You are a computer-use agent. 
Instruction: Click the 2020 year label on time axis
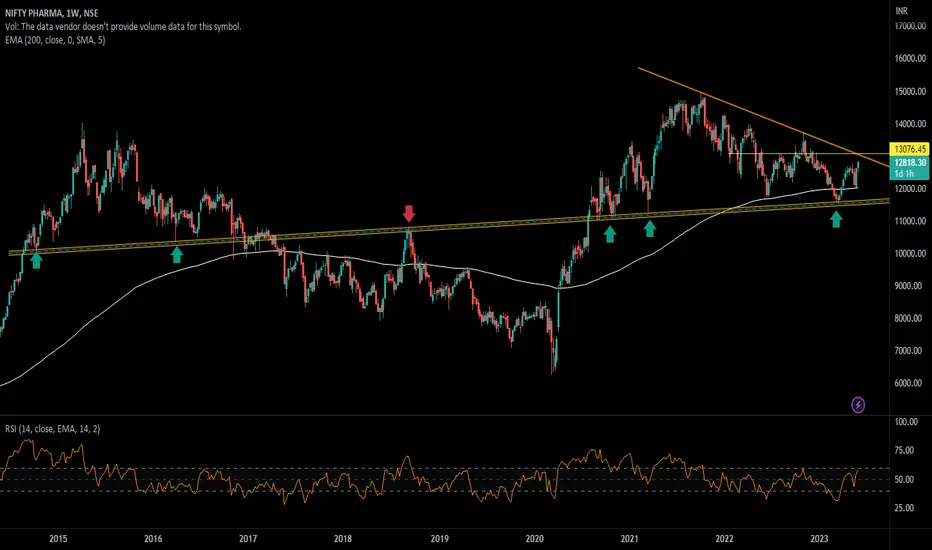[534, 539]
